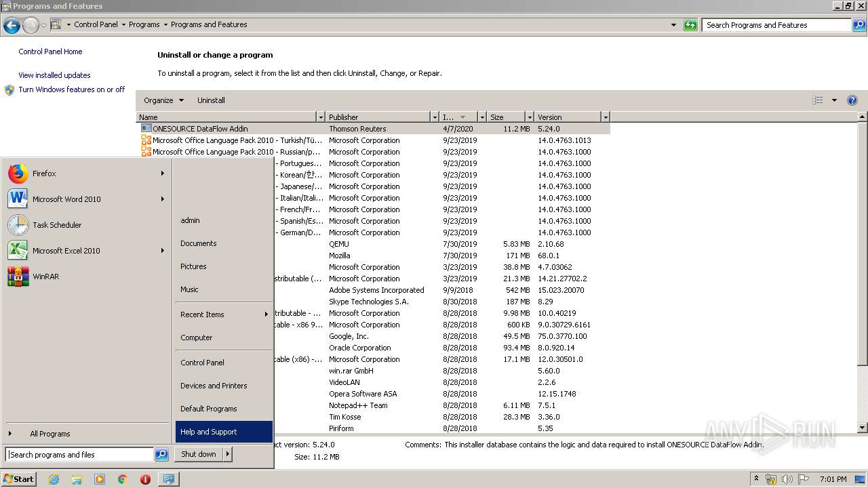The height and width of the screenshot is (488, 868).
Task: Click the Start menu search box
Action: [x=80, y=455]
